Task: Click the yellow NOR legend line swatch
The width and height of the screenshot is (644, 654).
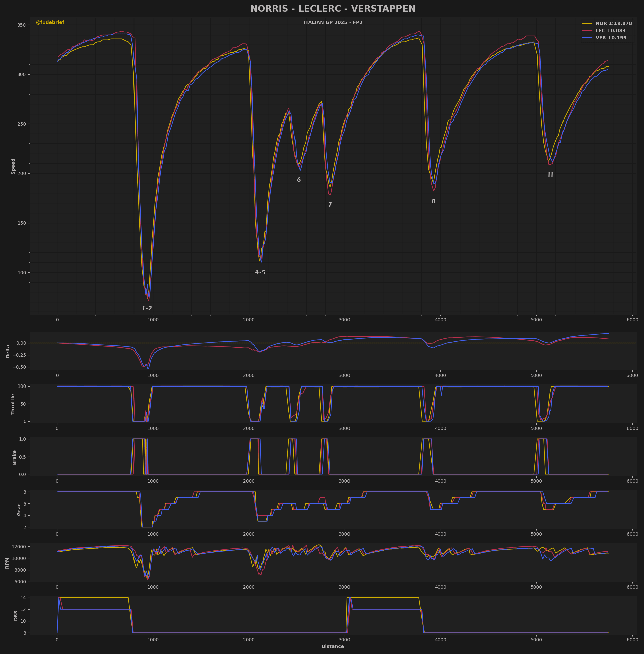Action: coord(587,24)
